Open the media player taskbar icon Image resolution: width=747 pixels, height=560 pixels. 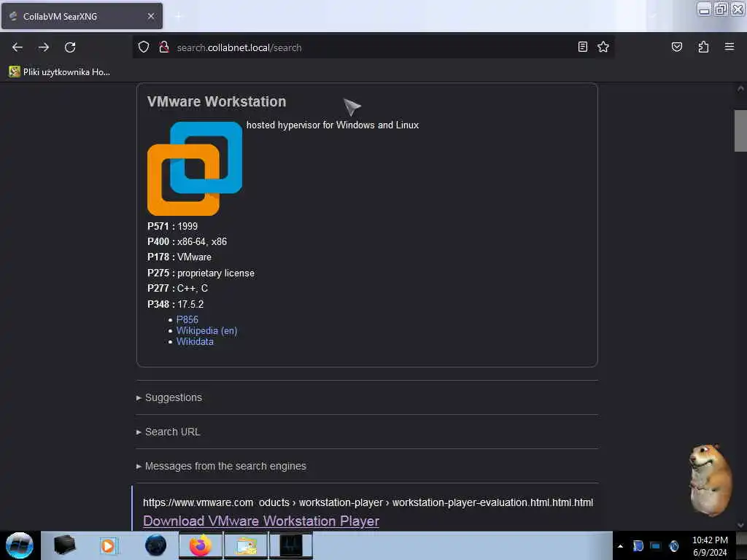coord(108,545)
